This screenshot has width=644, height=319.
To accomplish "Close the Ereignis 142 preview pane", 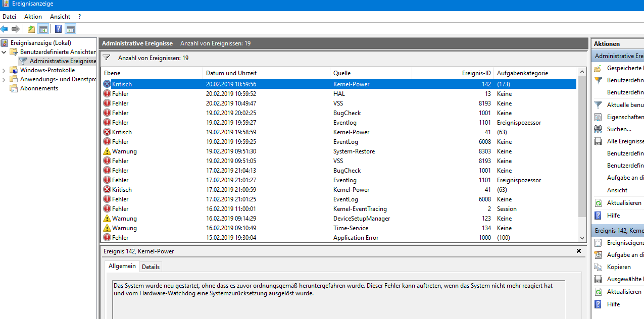I will [579, 251].
